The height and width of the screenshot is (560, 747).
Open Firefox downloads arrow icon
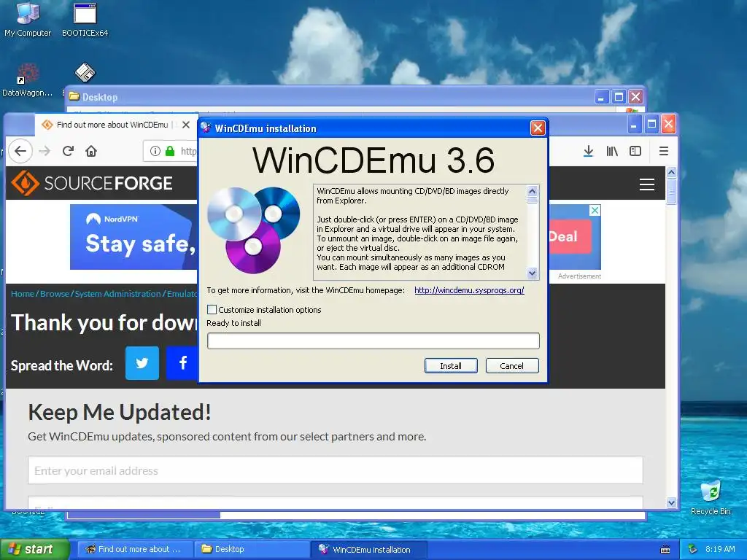coord(589,152)
